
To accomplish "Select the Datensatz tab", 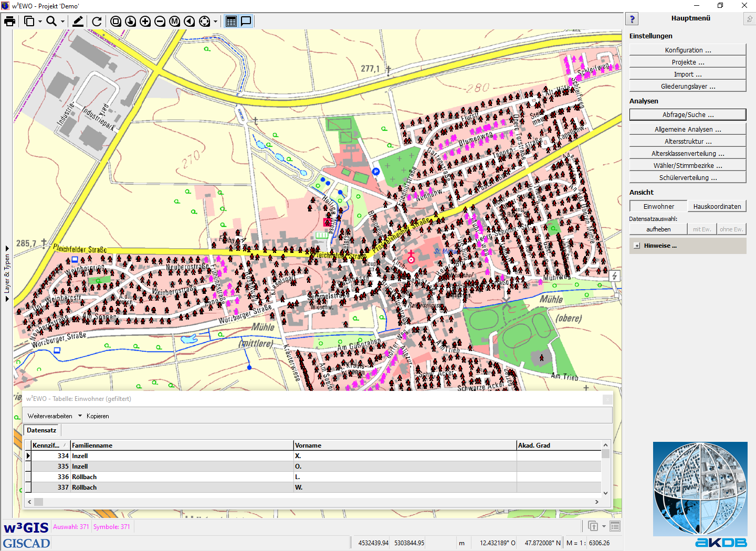I will coord(41,430).
